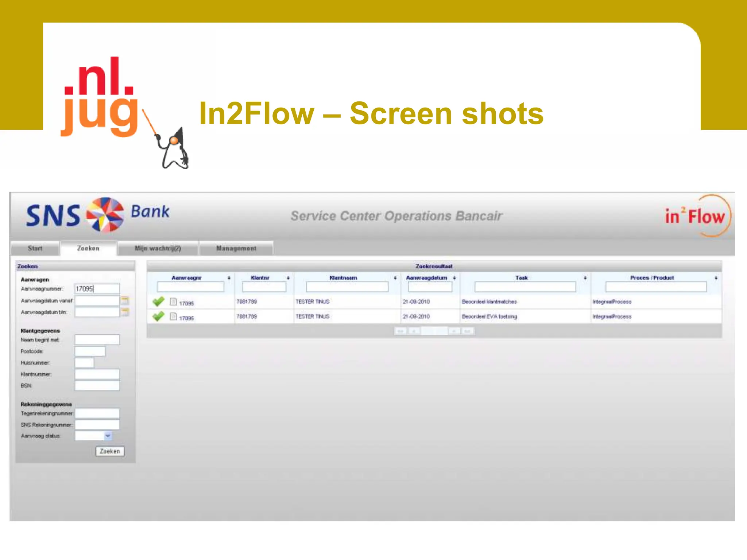
Task: Sort results by Klantnaam column arrows
Action: pyautogui.click(x=395, y=278)
